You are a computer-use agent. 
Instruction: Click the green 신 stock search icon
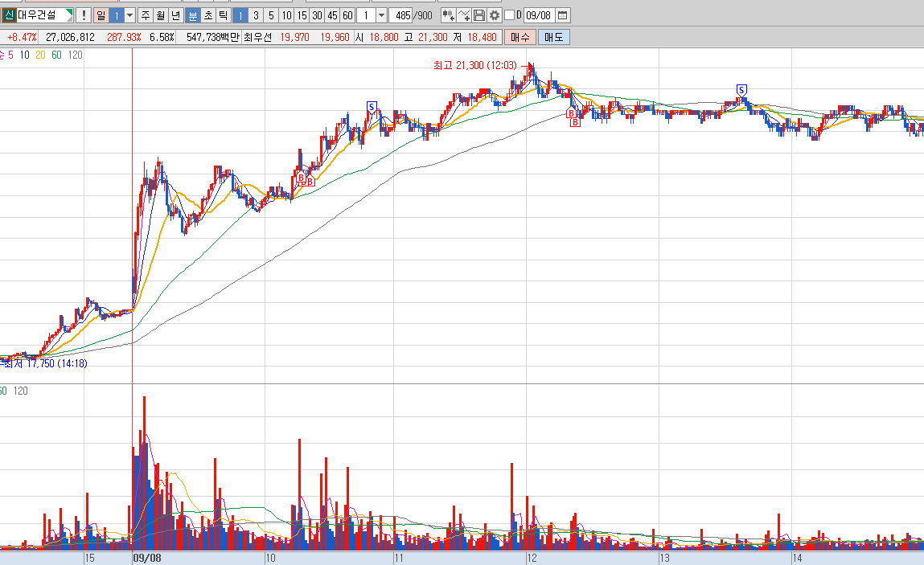click(8, 15)
